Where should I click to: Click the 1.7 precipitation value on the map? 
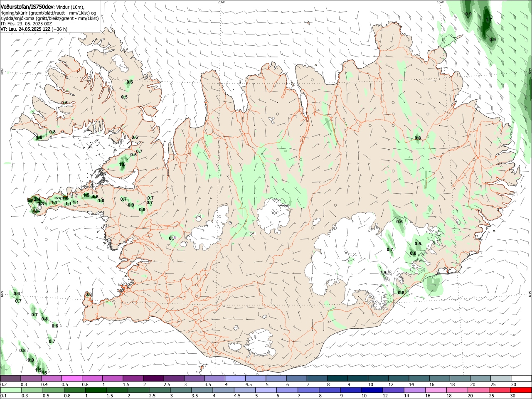[x=489, y=20]
